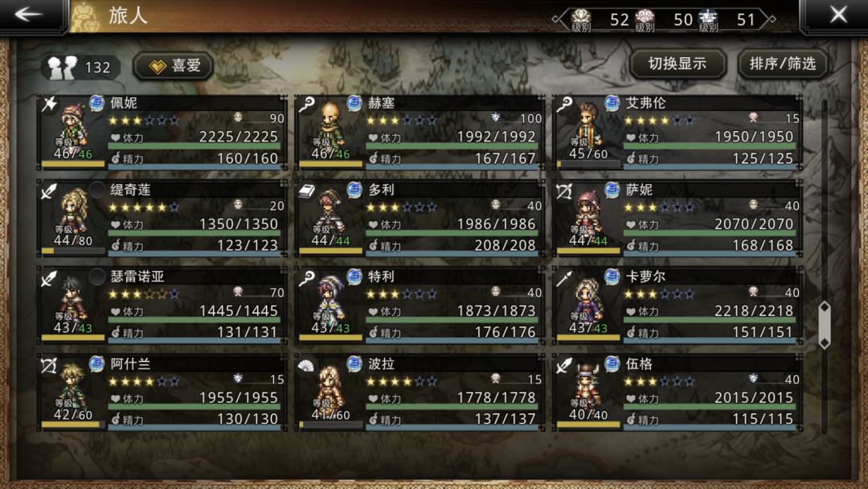
Task: Close the 旅人 traveler screen
Action: point(838,14)
